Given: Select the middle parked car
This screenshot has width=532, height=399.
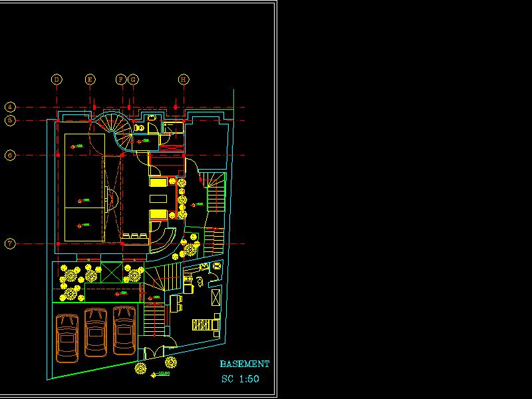Looking at the screenshot, I should pos(95,334).
